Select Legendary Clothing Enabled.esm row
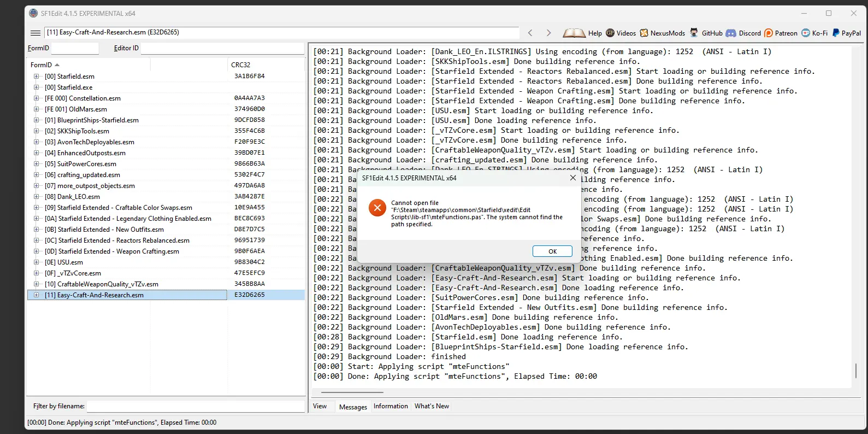 pyautogui.click(x=166, y=219)
